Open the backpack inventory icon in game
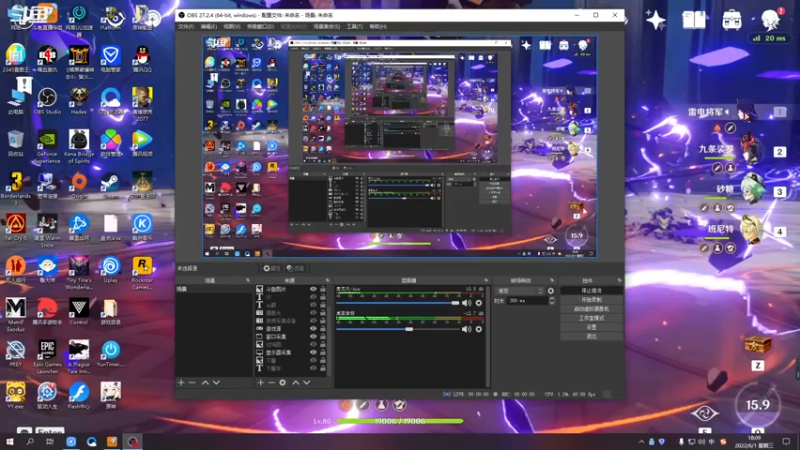The height and width of the screenshot is (450, 800). pos(732,20)
